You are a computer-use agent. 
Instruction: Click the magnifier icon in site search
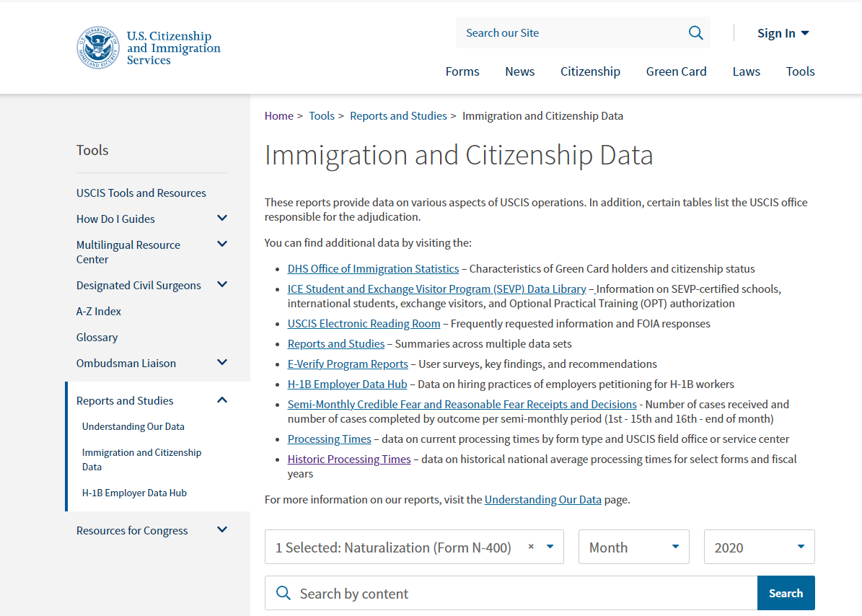click(695, 33)
